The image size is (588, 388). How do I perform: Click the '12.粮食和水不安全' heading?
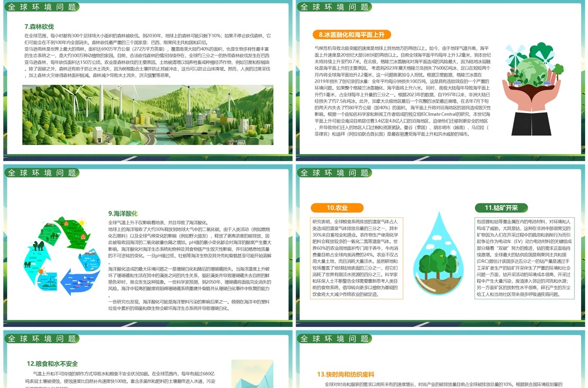click(52, 363)
